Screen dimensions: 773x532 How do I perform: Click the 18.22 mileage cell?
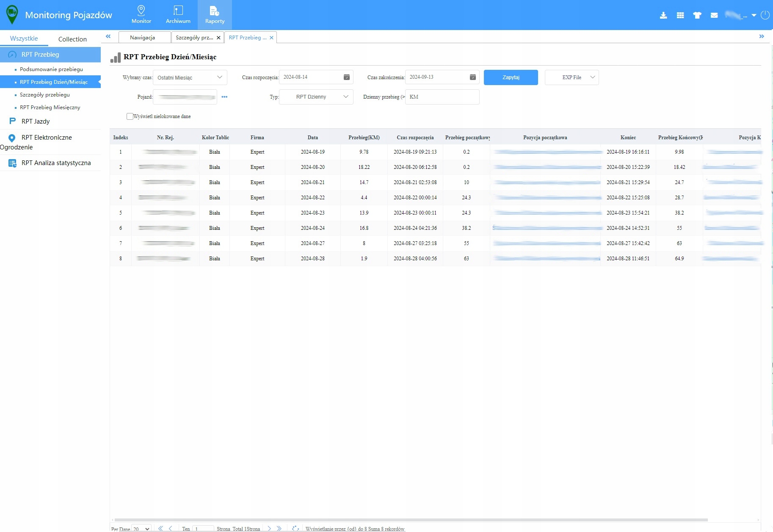(364, 167)
